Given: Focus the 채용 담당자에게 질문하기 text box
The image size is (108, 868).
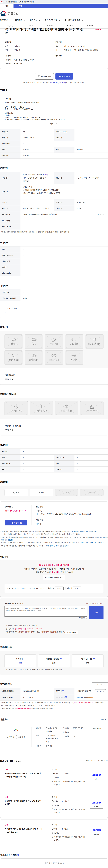Looking at the screenshot, I should (x=46, y=611).
